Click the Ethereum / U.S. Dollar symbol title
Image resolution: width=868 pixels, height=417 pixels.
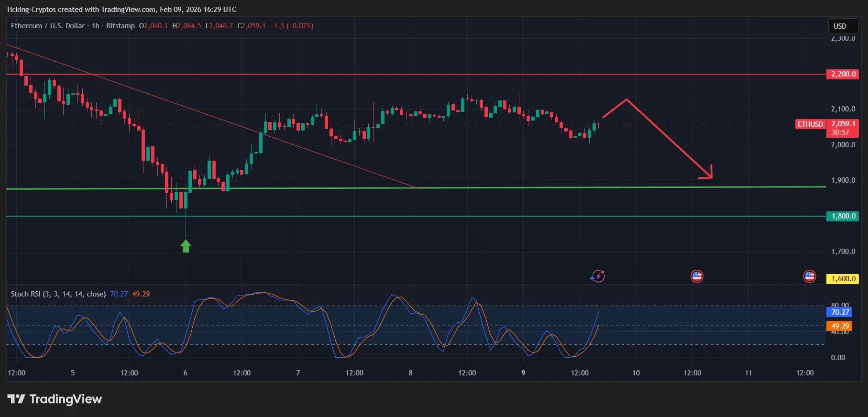pos(47,26)
